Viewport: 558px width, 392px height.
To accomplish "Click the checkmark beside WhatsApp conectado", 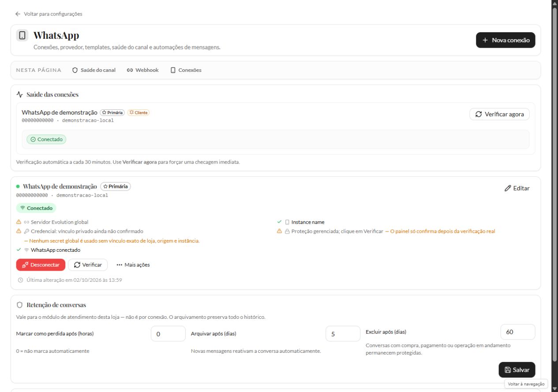I will pos(19,250).
